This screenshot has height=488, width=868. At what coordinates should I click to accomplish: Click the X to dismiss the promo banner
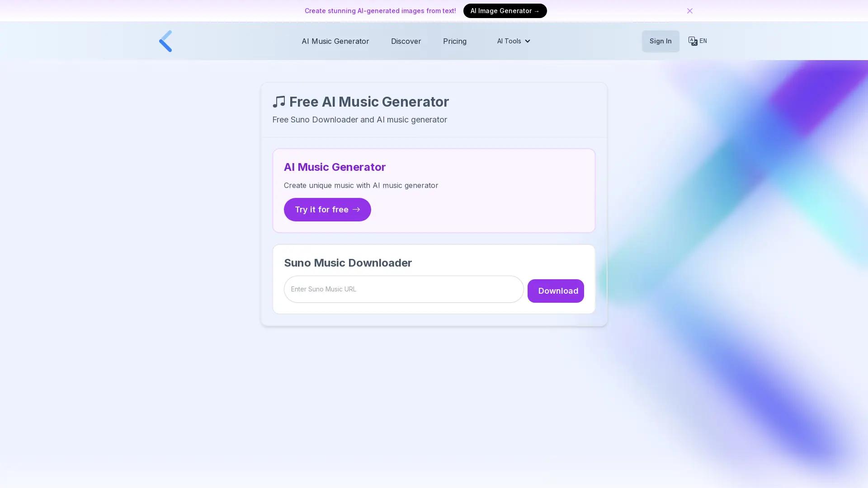tap(689, 10)
